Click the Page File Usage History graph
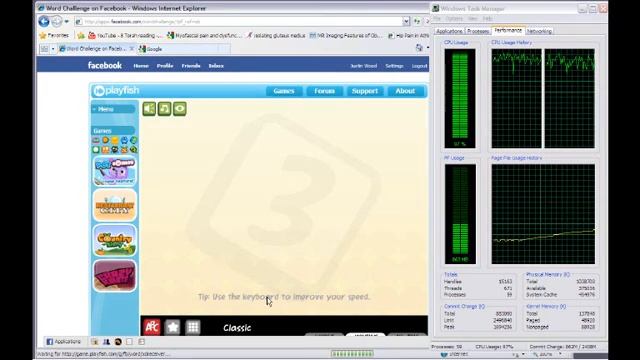Viewport: 640px width, 360px height. (x=543, y=214)
